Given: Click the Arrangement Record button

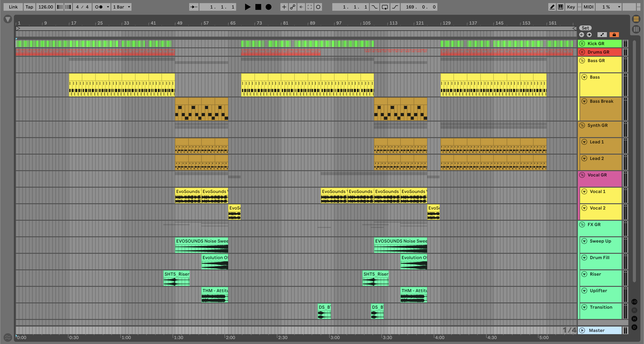Looking at the screenshot, I should pyautogui.click(x=268, y=7).
